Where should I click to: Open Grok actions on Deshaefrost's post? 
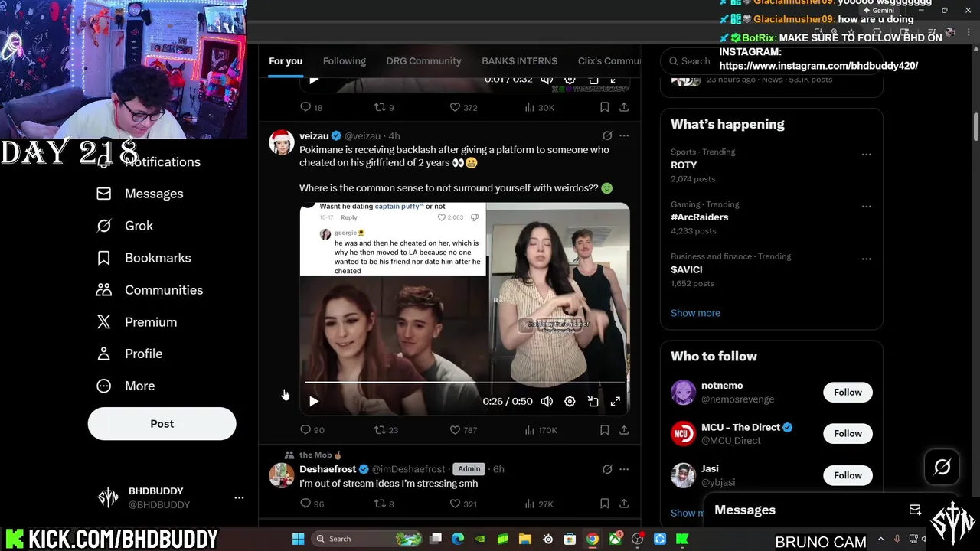click(x=607, y=469)
